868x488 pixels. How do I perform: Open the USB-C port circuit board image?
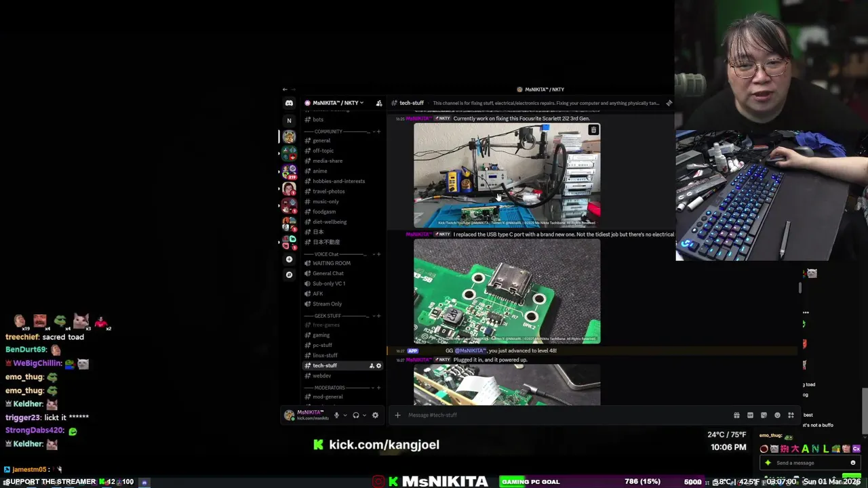(x=507, y=291)
